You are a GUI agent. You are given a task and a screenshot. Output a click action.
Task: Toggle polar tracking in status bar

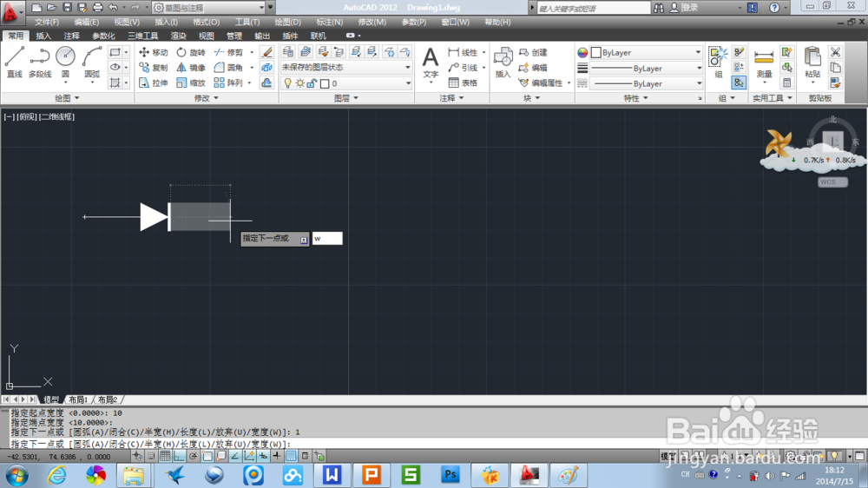[193, 456]
